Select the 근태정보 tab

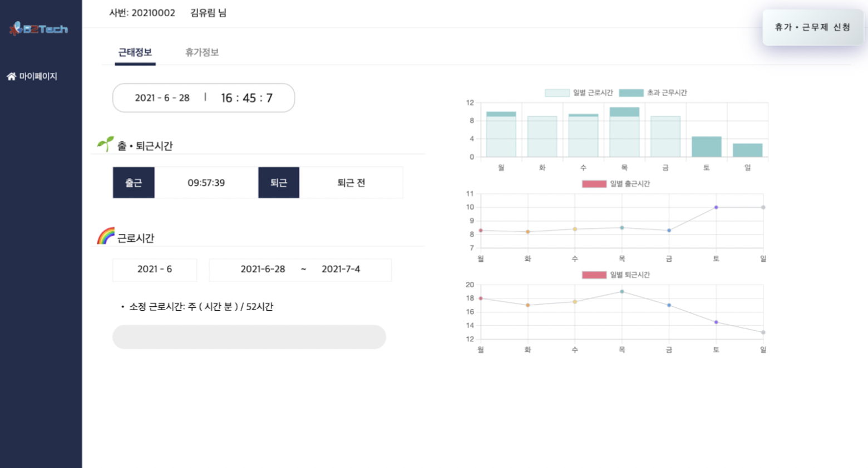(135, 52)
